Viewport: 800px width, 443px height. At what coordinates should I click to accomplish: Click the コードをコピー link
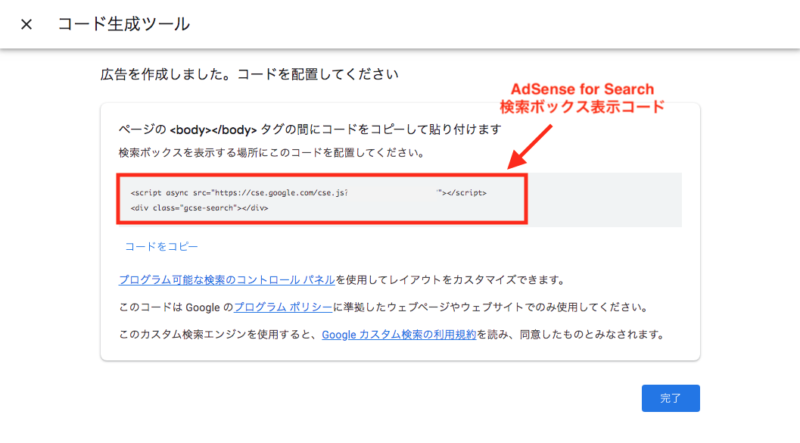161,247
